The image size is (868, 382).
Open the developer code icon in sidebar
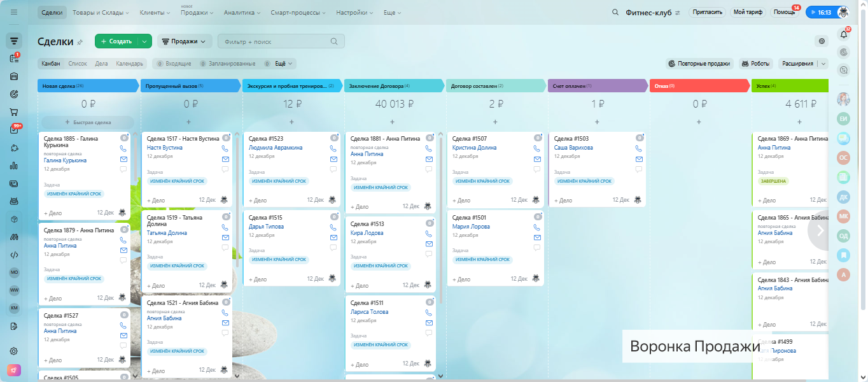(14, 255)
